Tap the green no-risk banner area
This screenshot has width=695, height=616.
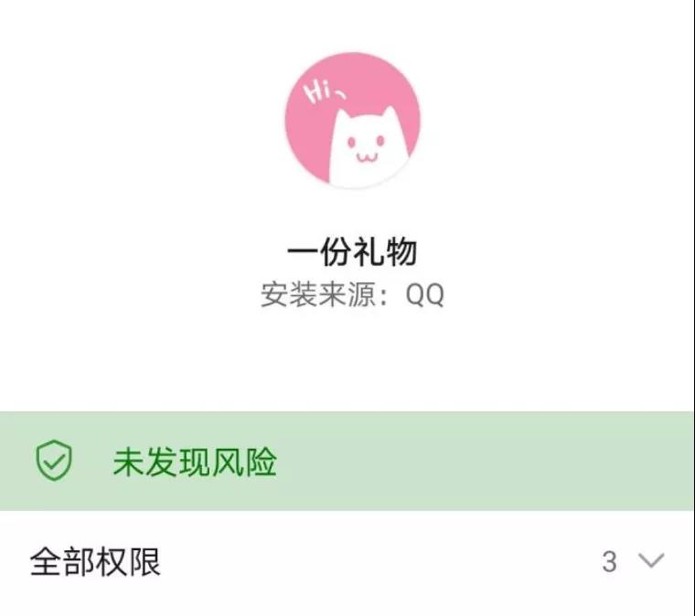click(347, 461)
